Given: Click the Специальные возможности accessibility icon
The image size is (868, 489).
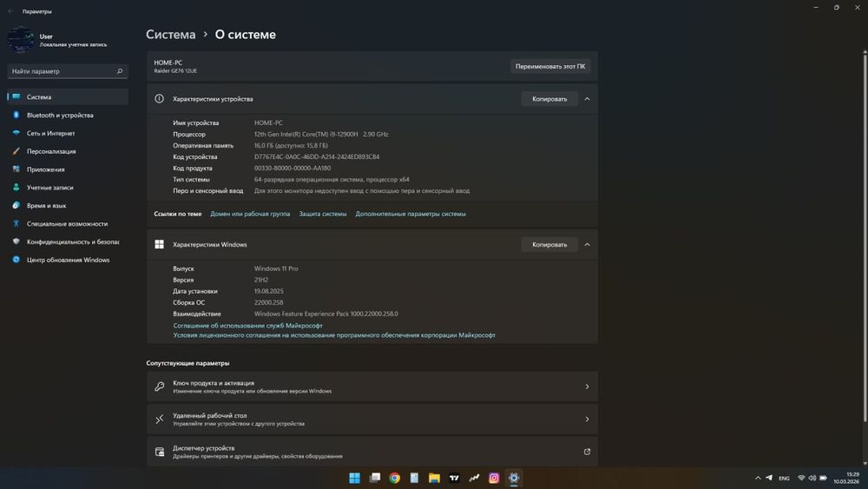Looking at the screenshot, I should point(16,224).
